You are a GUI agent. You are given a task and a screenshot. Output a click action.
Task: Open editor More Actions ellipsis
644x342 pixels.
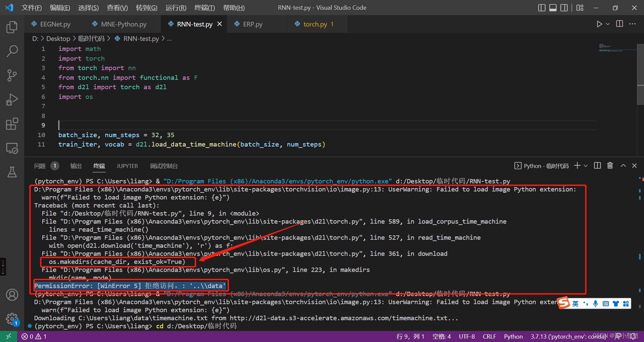[632, 24]
